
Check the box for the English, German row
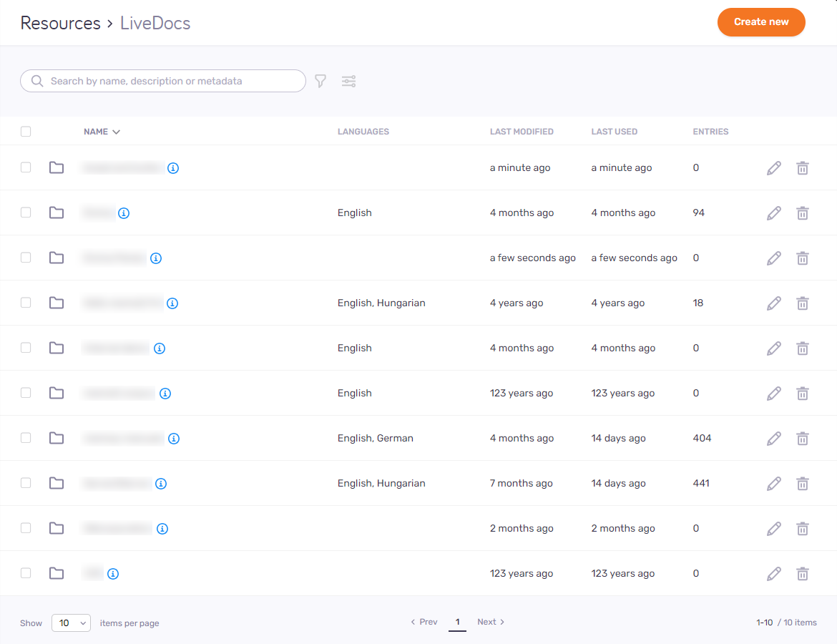(x=26, y=438)
